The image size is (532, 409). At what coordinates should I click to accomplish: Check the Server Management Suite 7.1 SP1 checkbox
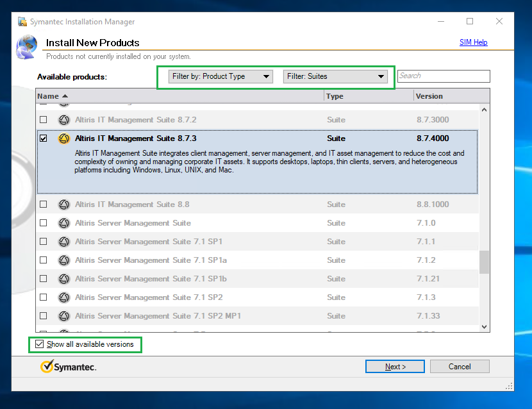(x=44, y=242)
